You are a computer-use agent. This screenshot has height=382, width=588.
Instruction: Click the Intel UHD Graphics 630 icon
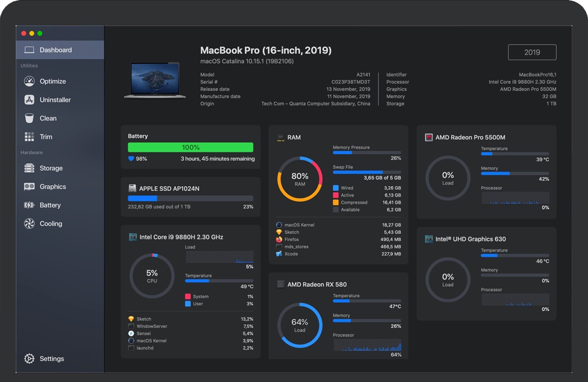(429, 239)
